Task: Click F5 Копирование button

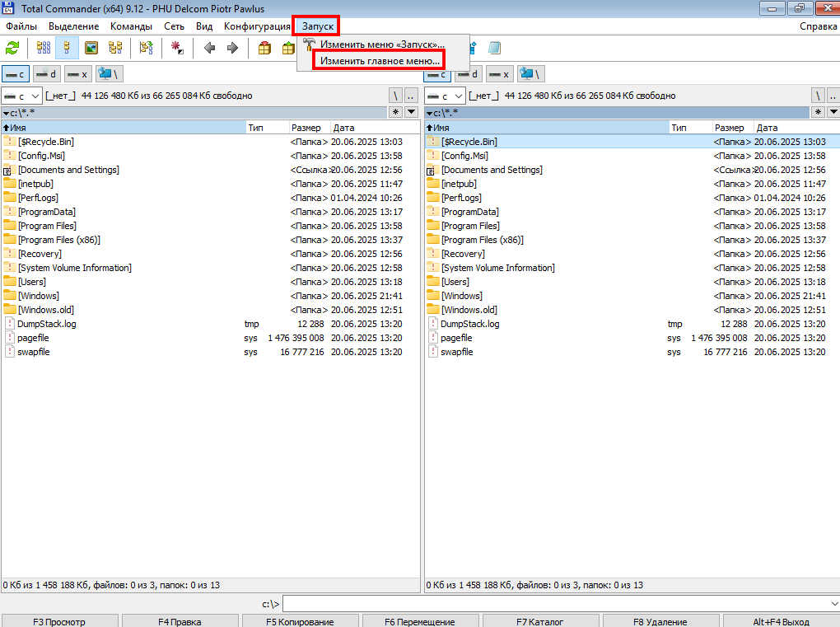Action: [x=300, y=621]
